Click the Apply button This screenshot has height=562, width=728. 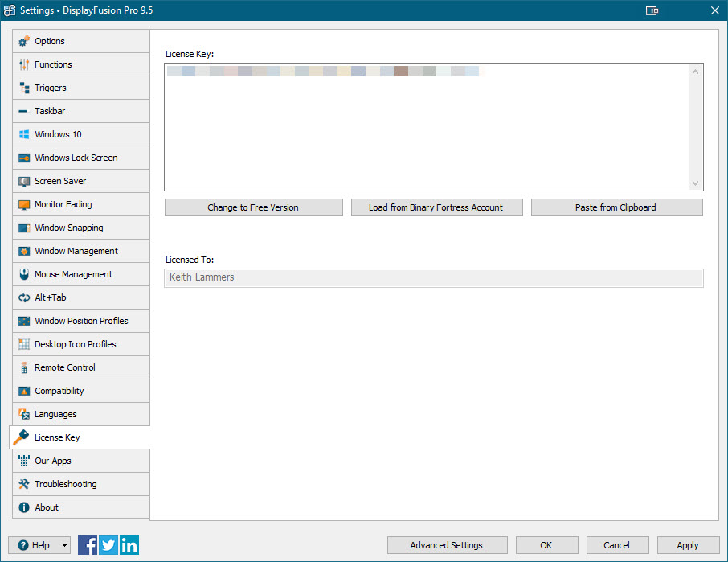click(688, 545)
